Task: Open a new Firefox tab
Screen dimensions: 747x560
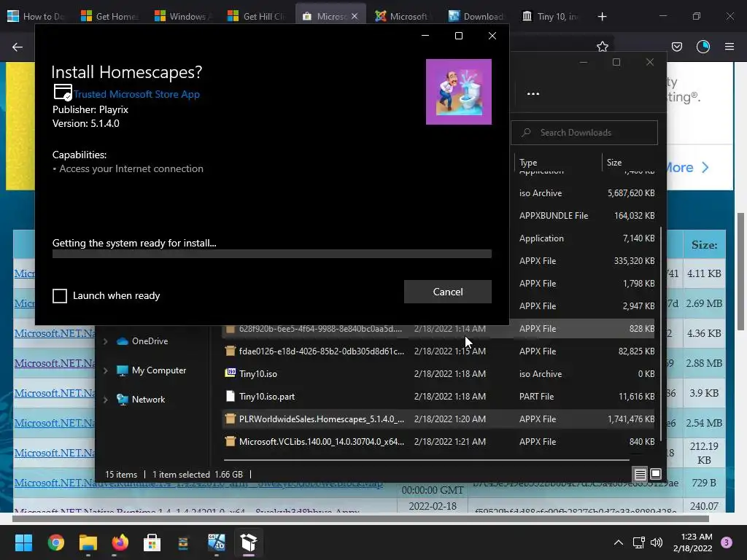Action: pos(602,17)
